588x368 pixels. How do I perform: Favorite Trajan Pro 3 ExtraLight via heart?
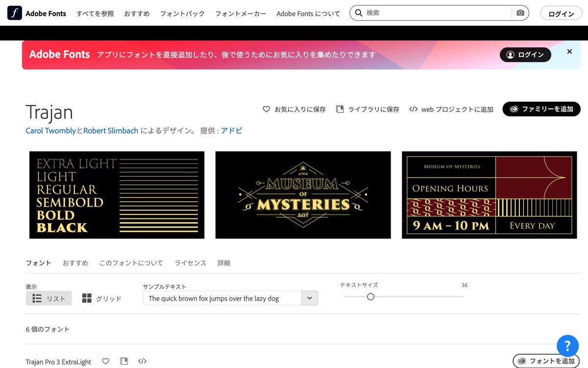(x=105, y=362)
